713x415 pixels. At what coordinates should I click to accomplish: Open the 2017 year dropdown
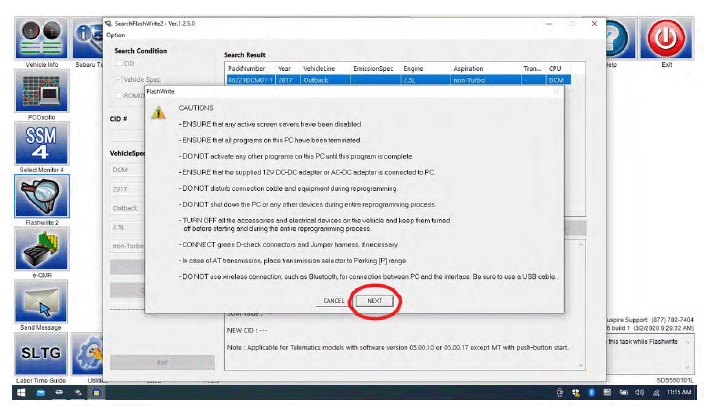[127, 189]
